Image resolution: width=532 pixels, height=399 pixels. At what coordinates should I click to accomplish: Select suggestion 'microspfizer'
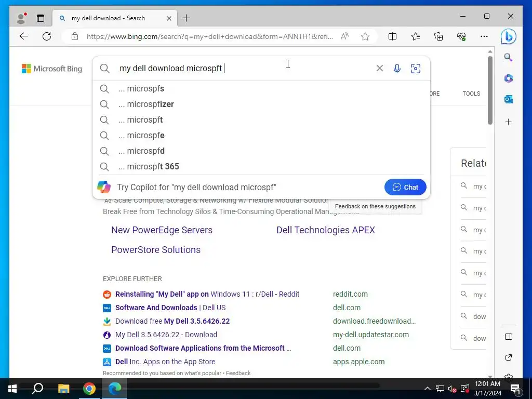click(261, 104)
